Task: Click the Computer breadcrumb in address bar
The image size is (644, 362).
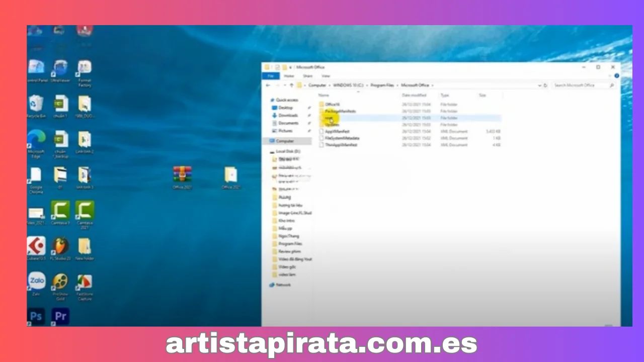Action: pos(317,85)
